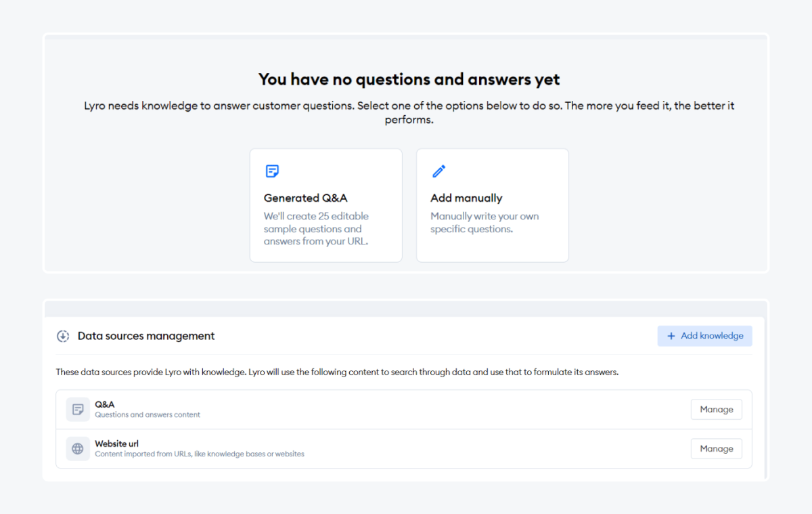Open the Generated Q&A option card

point(325,205)
